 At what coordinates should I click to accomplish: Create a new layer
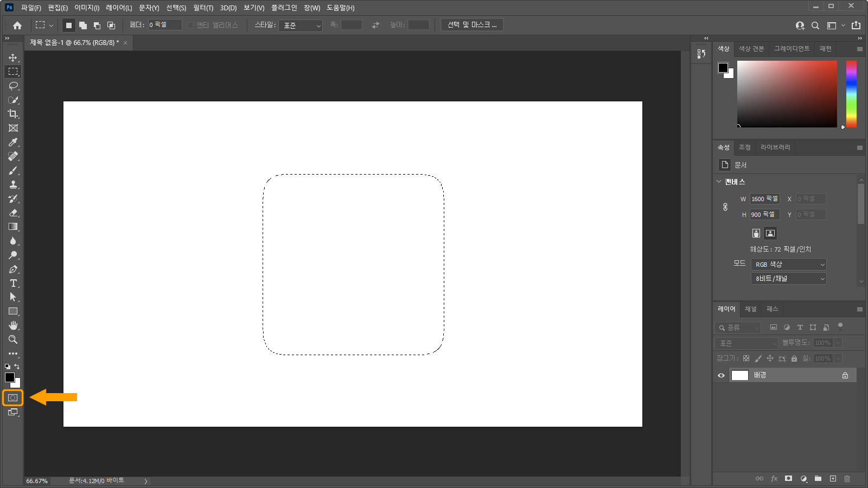click(833, 478)
